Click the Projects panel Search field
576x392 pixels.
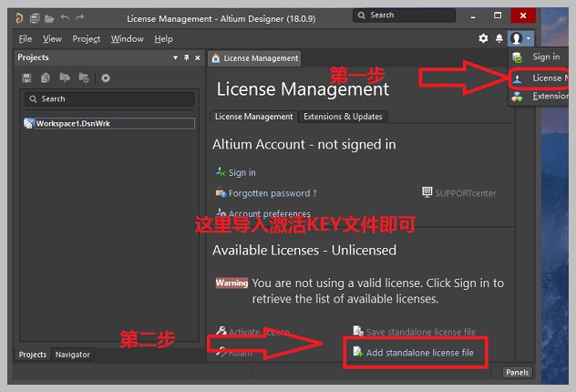coord(109,98)
